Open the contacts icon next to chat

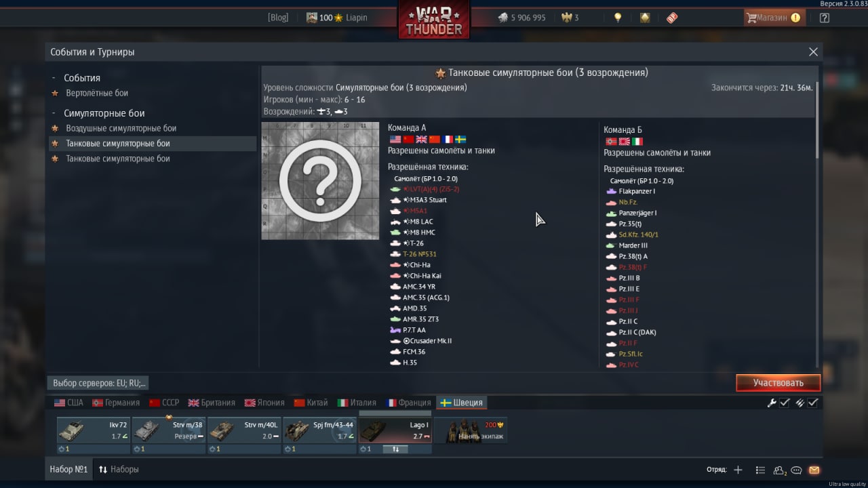click(780, 470)
